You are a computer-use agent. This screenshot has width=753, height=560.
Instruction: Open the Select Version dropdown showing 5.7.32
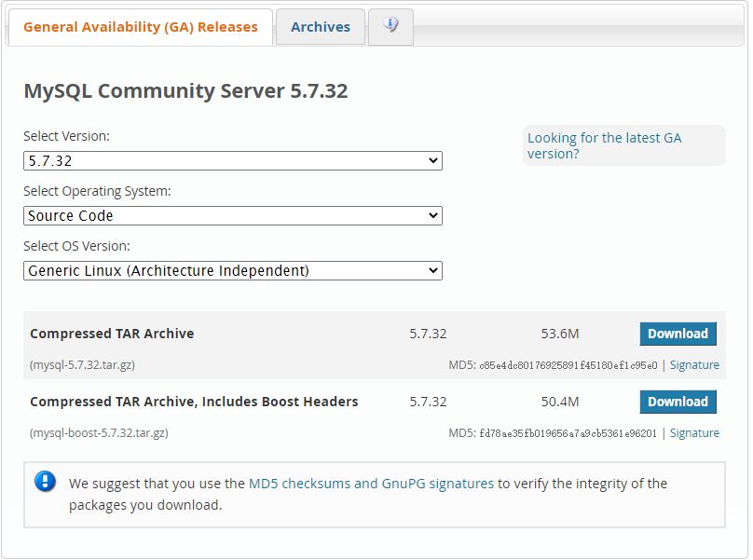(x=233, y=161)
